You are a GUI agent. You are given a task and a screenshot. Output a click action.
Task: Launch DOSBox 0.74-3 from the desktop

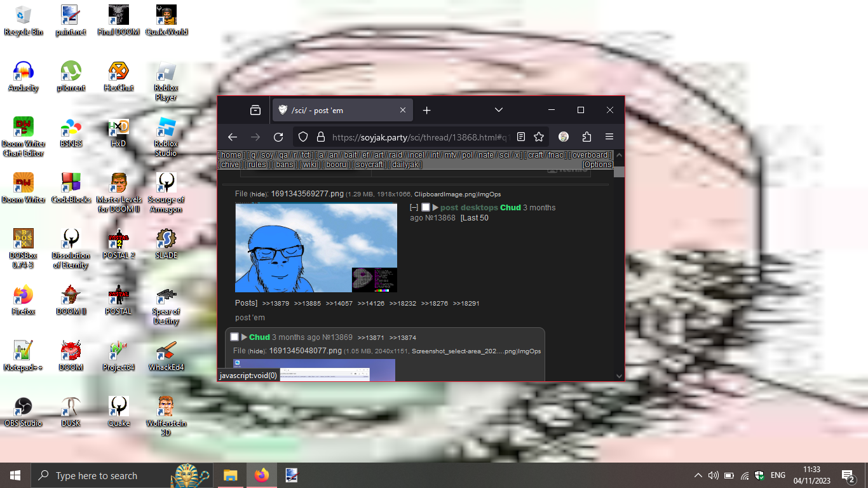24,248
